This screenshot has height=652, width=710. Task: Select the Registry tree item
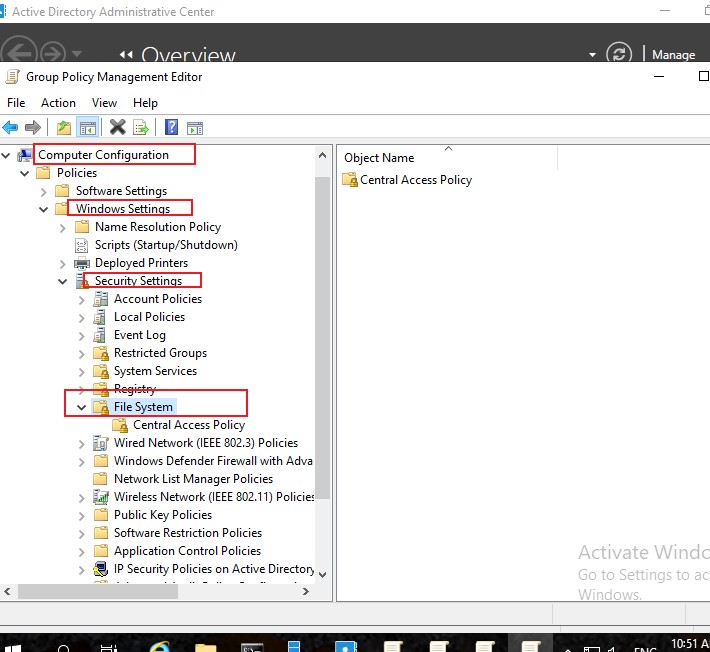[x=135, y=388]
